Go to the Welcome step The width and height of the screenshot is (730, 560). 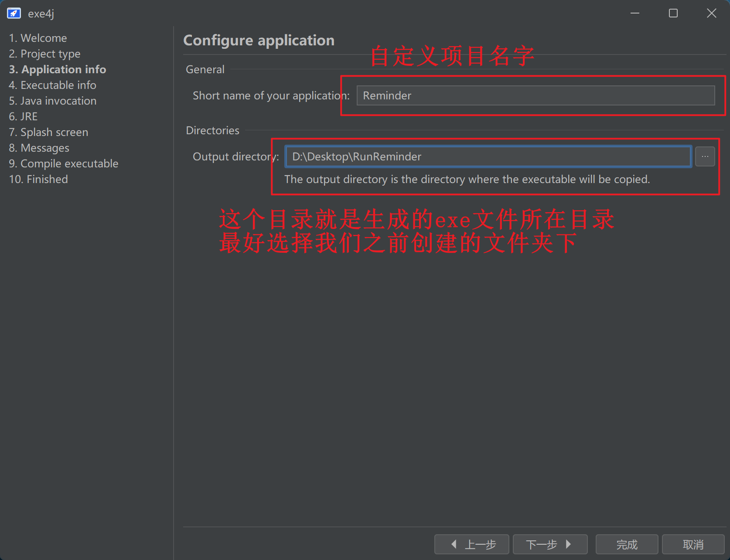pyautogui.click(x=38, y=38)
